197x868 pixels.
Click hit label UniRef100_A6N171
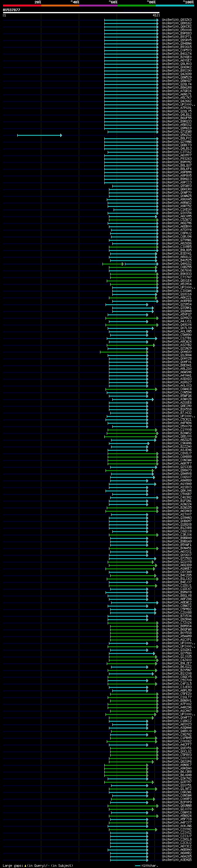[x=177, y=94]
